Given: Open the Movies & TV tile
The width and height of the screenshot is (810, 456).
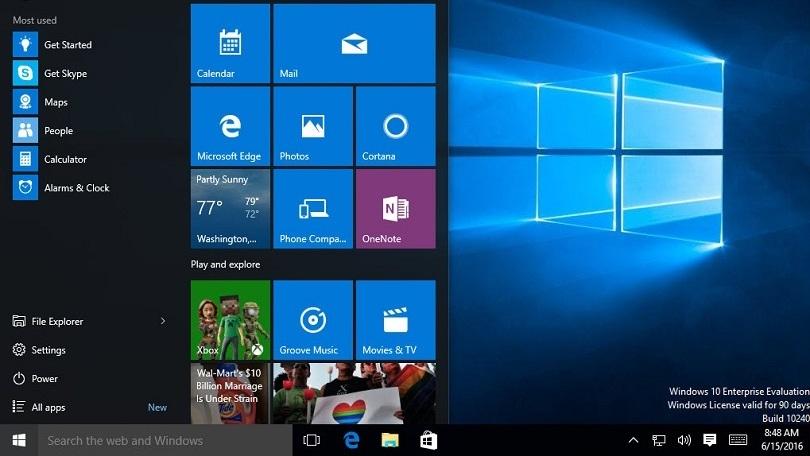Looking at the screenshot, I should point(395,320).
